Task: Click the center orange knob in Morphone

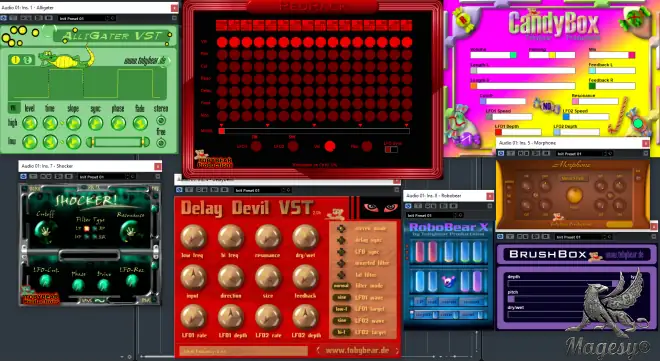Action: pyautogui.click(x=574, y=195)
